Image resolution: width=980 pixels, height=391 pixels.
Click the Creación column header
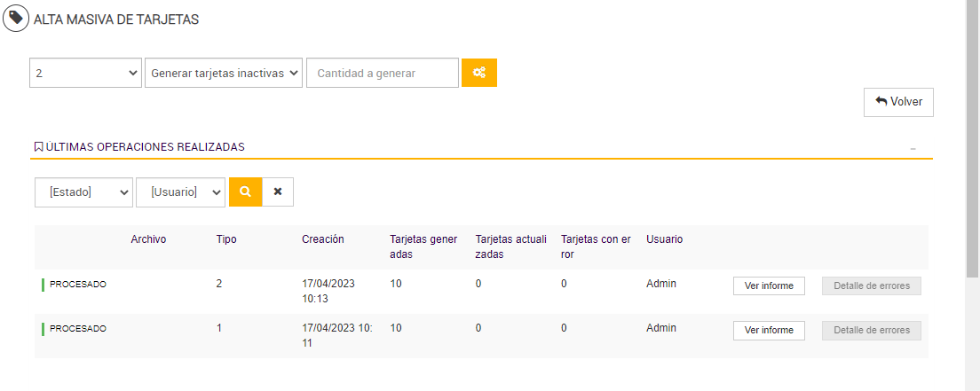coord(323,239)
